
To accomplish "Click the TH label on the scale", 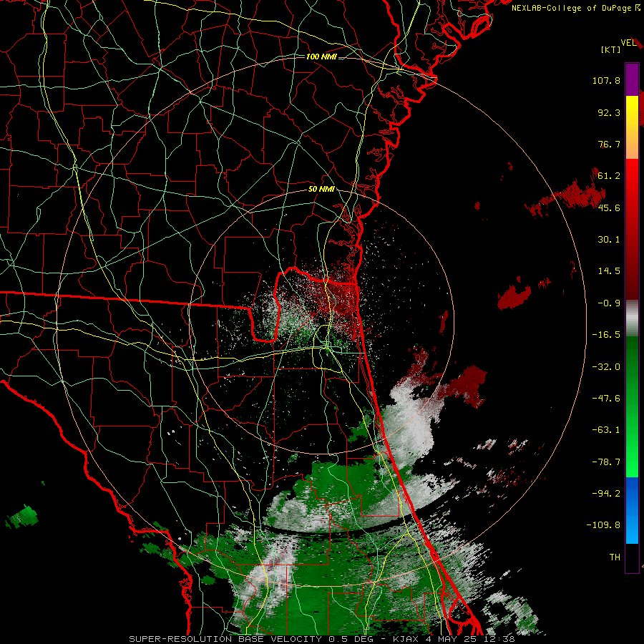I will (615, 557).
